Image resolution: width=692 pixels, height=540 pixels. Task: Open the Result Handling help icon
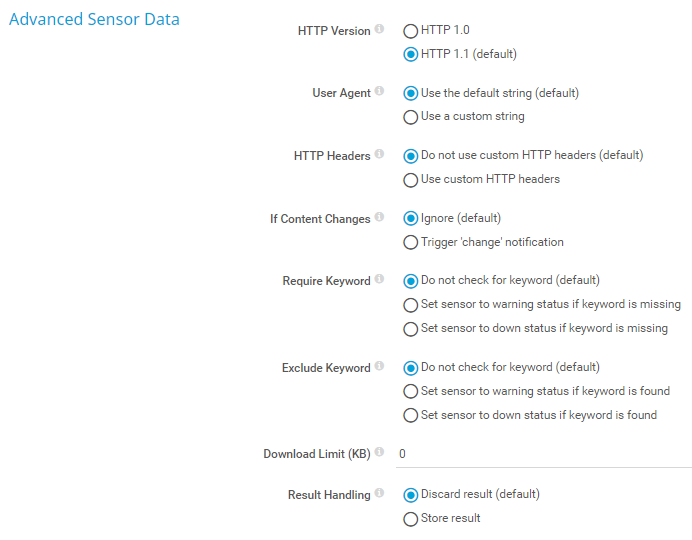(379, 494)
